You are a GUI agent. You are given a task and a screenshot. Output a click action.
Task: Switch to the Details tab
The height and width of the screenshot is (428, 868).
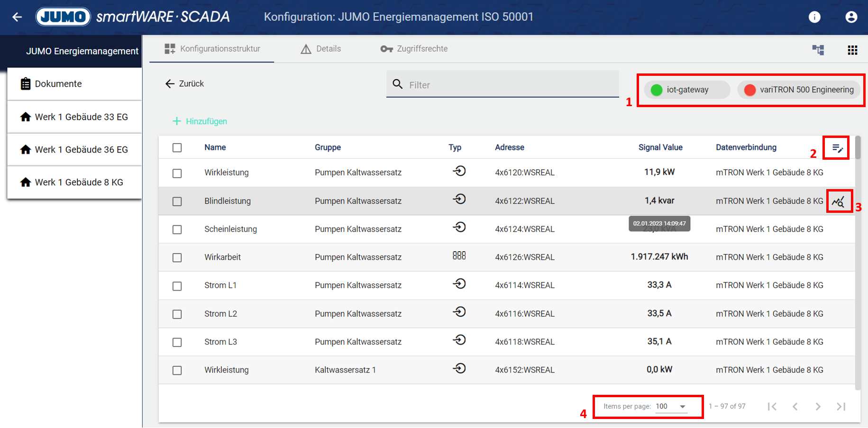point(321,49)
